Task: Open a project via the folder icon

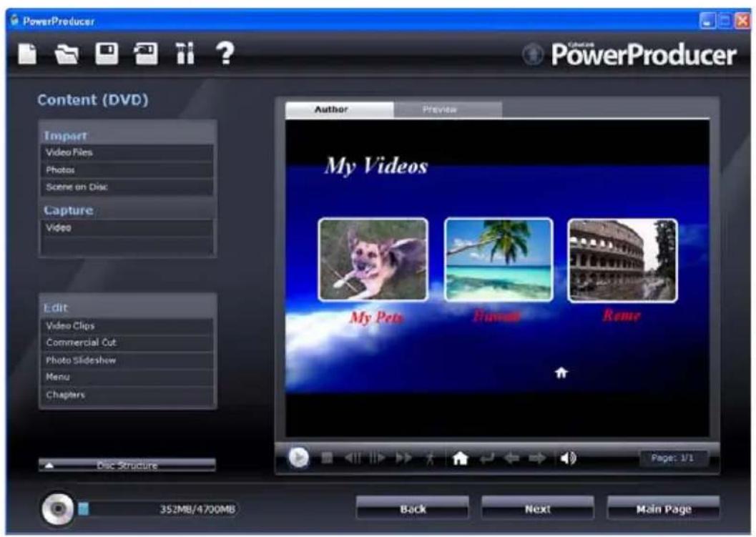Action: (x=67, y=54)
